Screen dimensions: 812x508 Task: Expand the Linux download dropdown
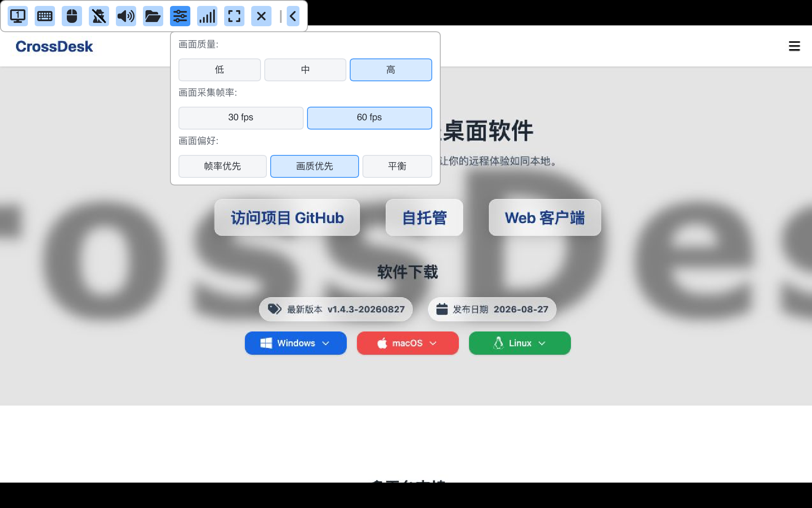click(520, 343)
